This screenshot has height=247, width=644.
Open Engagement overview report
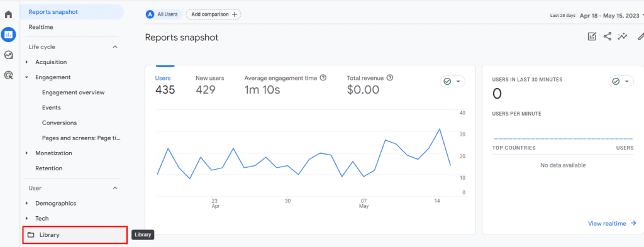click(73, 92)
